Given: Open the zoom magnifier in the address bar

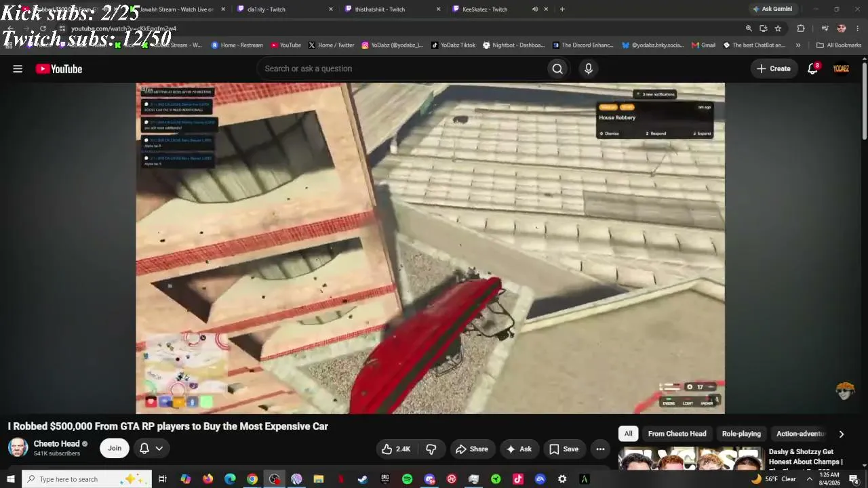Looking at the screenshot, I should (x=749, y=28).
